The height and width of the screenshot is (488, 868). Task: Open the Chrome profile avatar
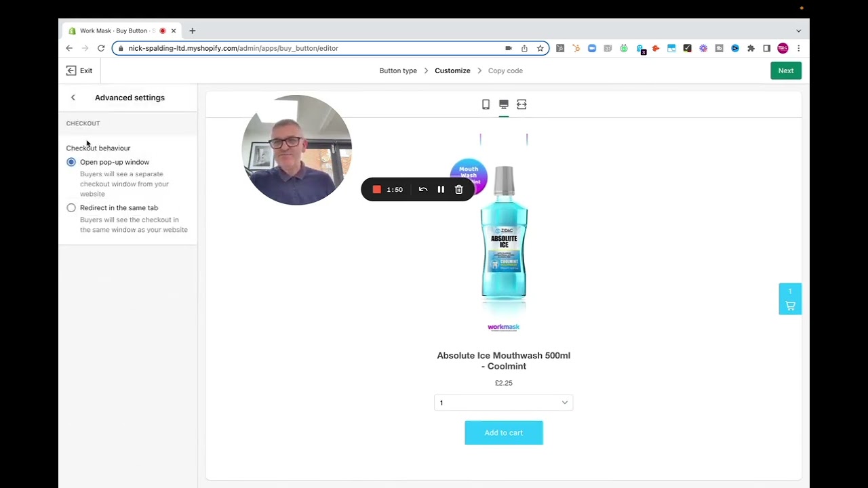(783, 48)
